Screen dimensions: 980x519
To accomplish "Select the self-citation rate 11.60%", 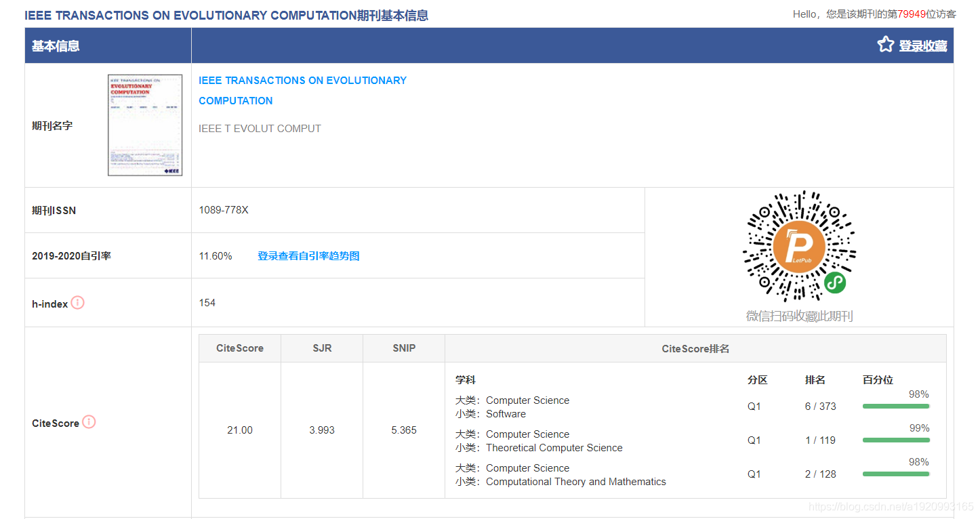I will (216, 255).
